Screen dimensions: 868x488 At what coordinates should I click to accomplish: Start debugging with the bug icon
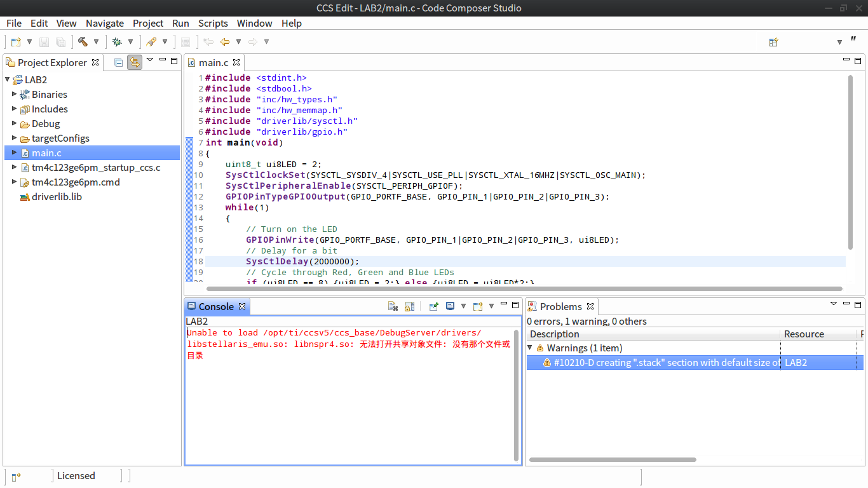point(117,42)
